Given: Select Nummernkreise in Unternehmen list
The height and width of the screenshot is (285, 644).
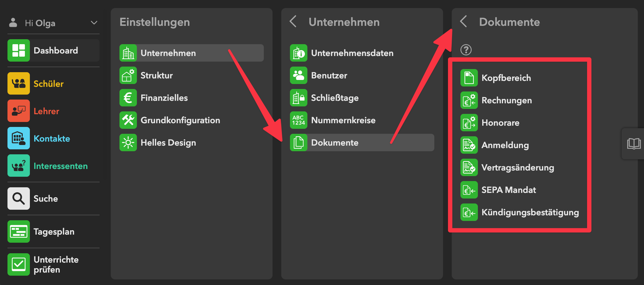Looking at the screenshot, I should (x=343, y=120).
